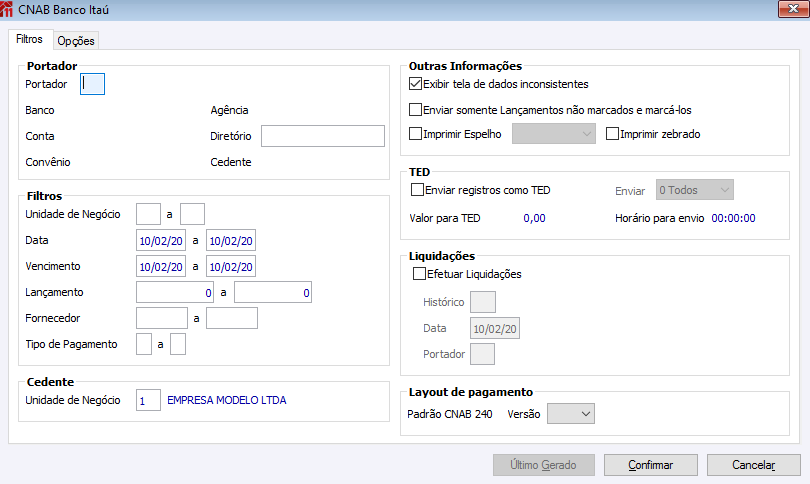
Task: Switch to the Opções tab
Action: click(76, 41)
